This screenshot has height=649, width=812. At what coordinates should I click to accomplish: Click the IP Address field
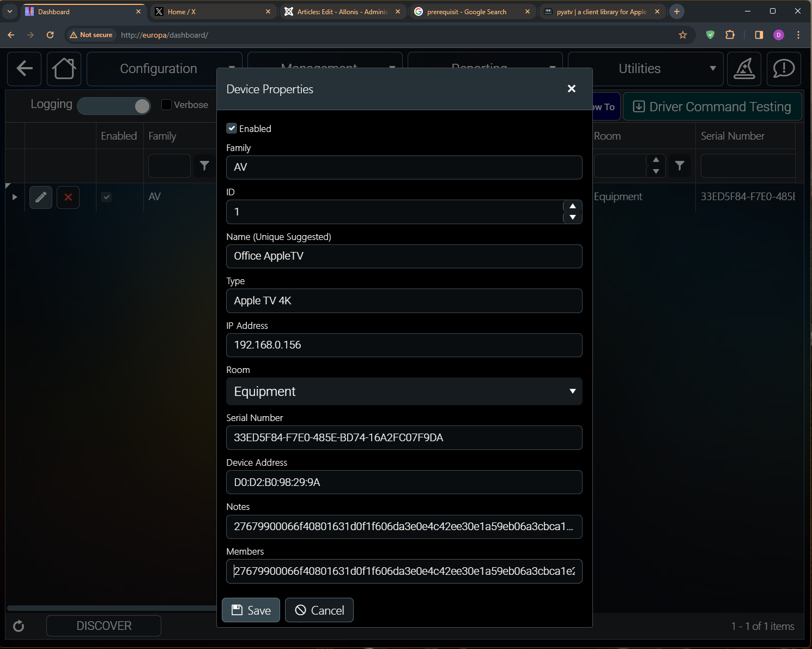[404, 345]
